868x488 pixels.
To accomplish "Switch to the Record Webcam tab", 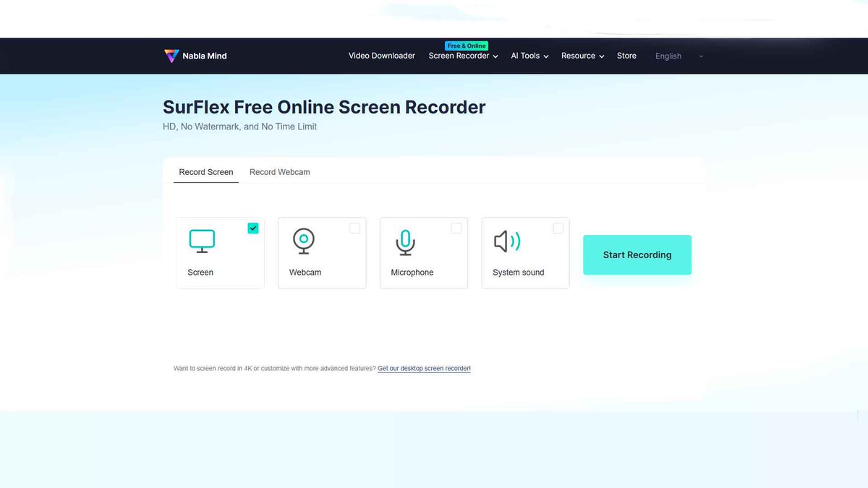I will point(280,172).
